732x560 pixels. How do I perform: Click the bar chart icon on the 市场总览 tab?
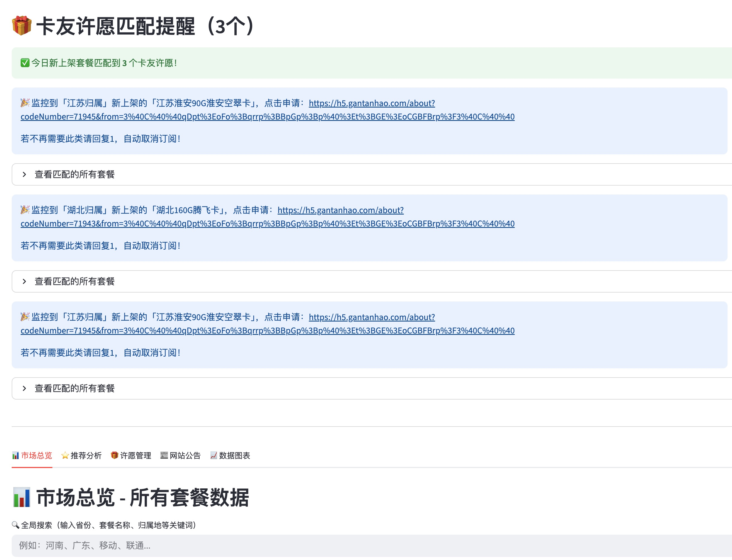point(16,455)
